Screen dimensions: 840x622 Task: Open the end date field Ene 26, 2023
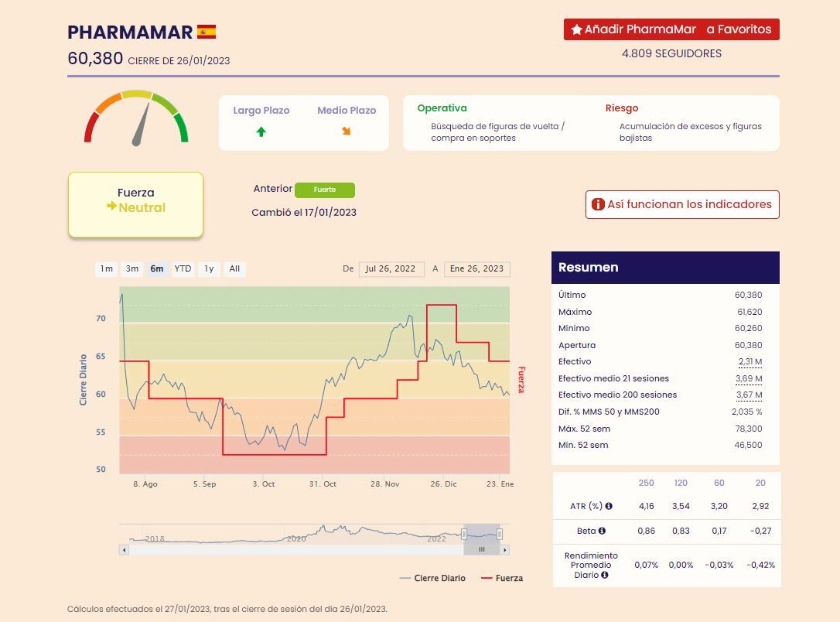pyautogui.click(x=476, y=268)
